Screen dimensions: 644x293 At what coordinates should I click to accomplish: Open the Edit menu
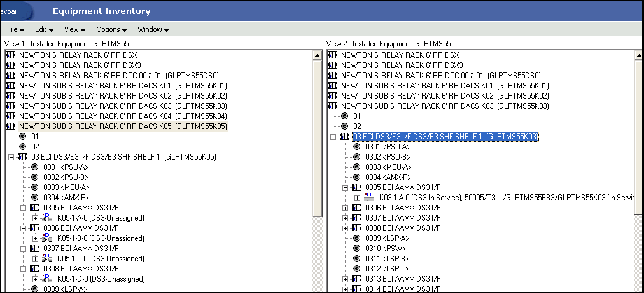coord(45,29)
